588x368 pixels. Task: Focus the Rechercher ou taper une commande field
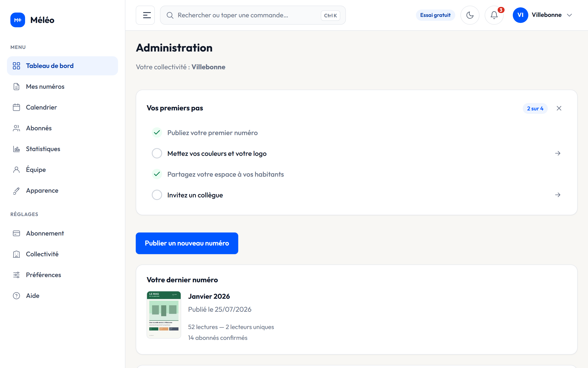pos(253,15)
